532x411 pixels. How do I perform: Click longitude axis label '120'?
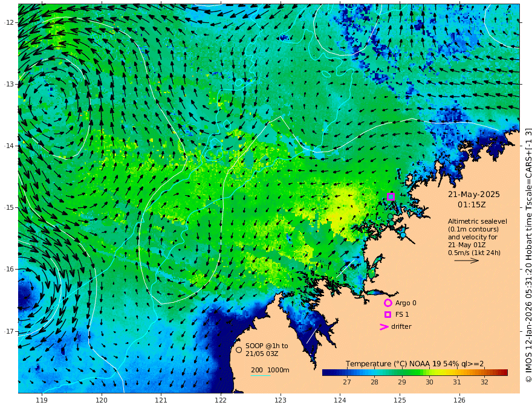[x=102, y=400]
